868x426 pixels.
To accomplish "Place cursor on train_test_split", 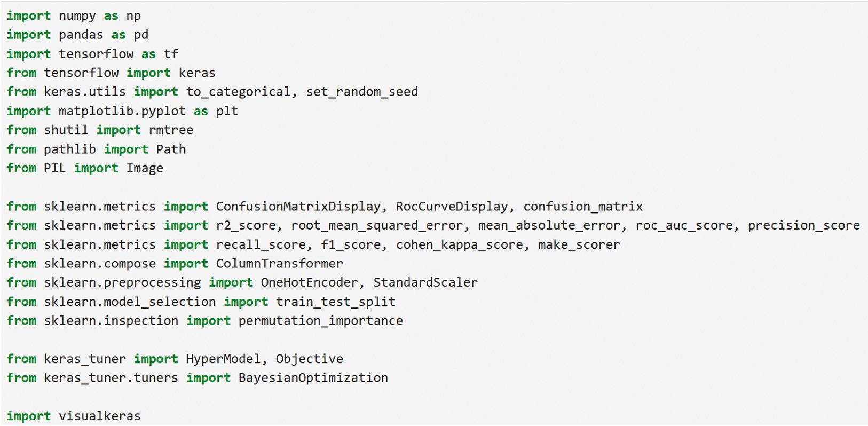I will [x=335, y=302].
